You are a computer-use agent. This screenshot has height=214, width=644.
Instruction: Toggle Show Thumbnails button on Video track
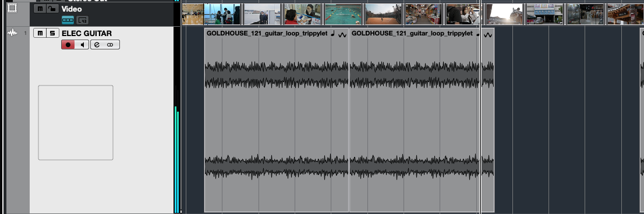coord(68,20)
